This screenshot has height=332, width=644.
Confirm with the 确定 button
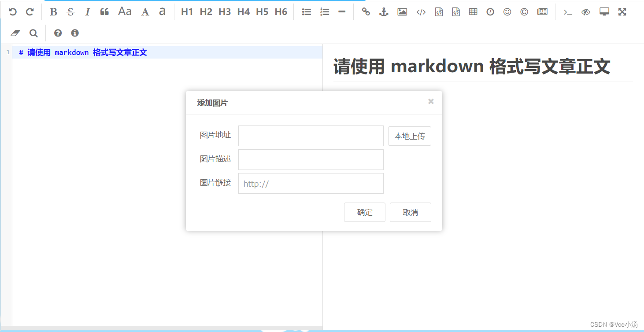365,212
